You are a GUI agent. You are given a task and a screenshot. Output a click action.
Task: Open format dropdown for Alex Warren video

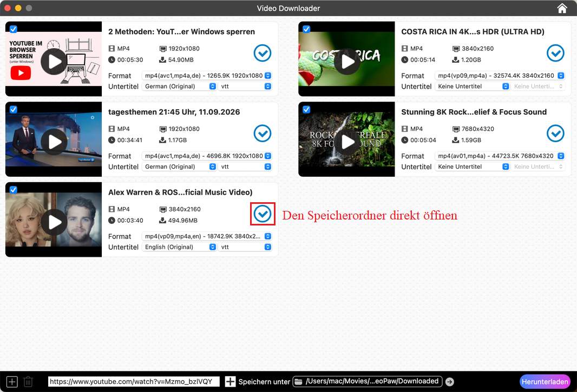207,236
